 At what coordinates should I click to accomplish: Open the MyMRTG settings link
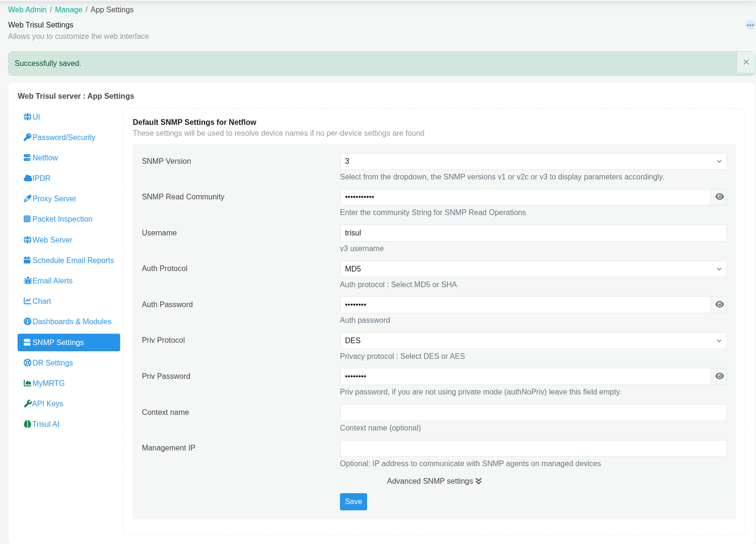[x=69, y=383]
